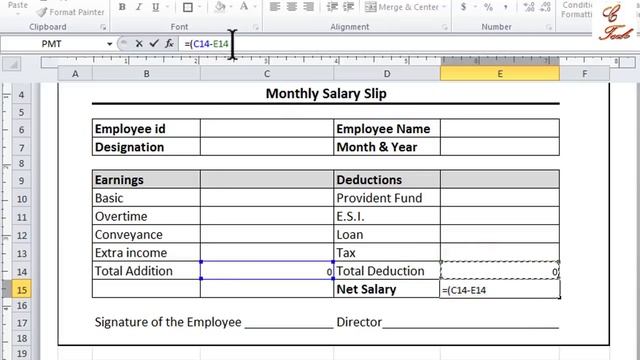Toggle Italic formatting button
Screen dimensions: 640x360
click(x=139, y=7)
